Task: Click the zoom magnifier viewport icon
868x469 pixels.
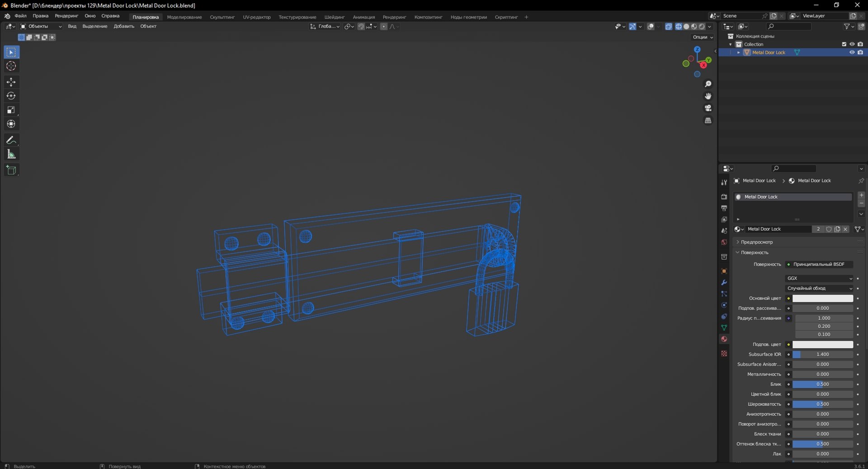Action: coord(708,84)
